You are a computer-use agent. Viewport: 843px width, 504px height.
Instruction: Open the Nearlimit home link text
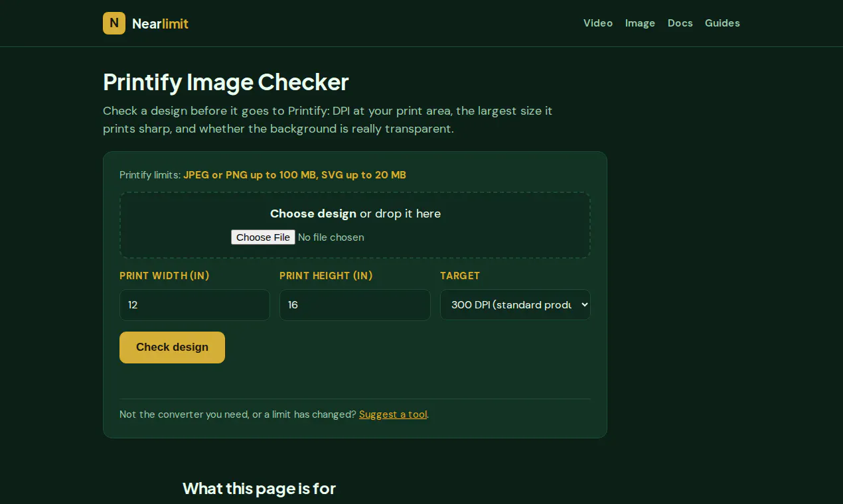160,24
